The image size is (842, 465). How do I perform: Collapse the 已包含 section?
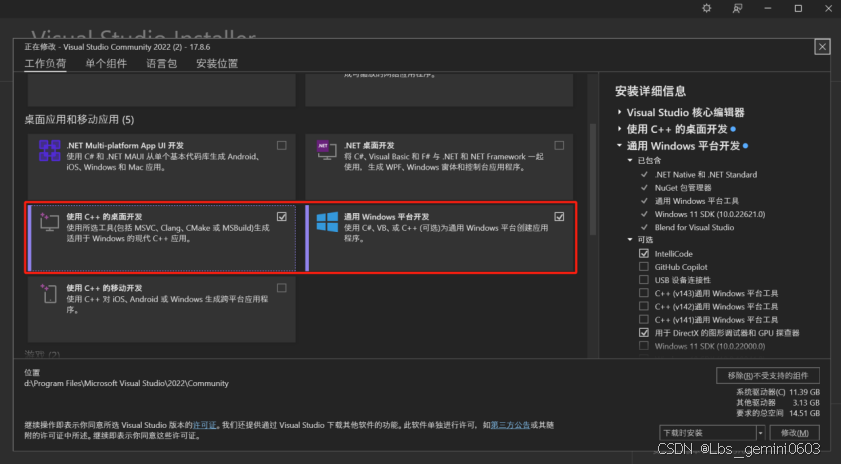[x=630, y=161]
